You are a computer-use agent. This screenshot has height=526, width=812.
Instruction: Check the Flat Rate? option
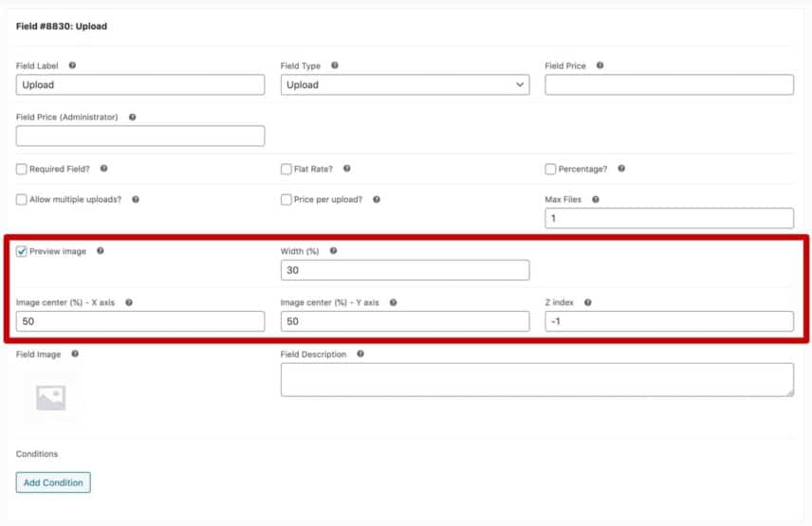tap(286, 169)
